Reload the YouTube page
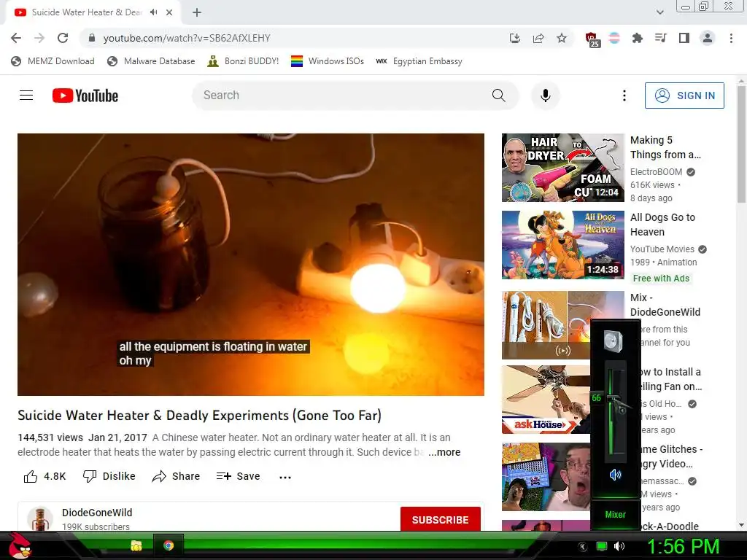747x560 pixels. coord(63,38)
